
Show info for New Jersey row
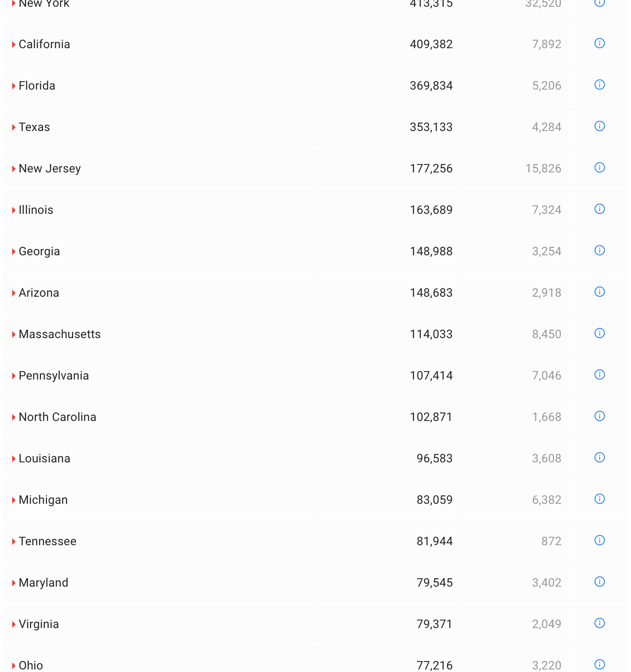click(599, 168)
